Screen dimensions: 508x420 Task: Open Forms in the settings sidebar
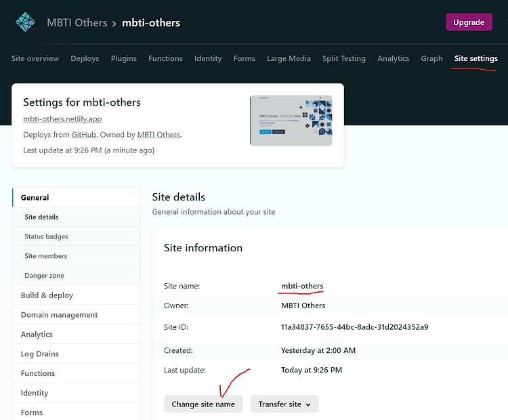77,412
